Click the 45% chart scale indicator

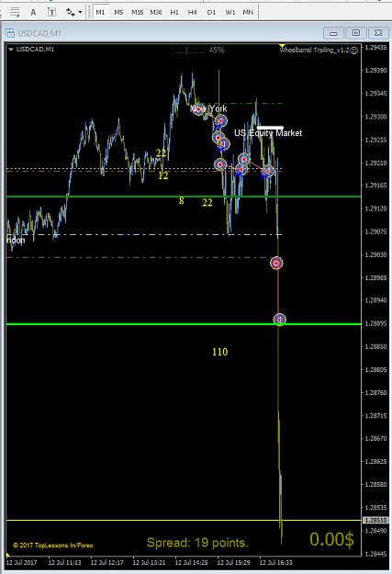tap(217, 51)
